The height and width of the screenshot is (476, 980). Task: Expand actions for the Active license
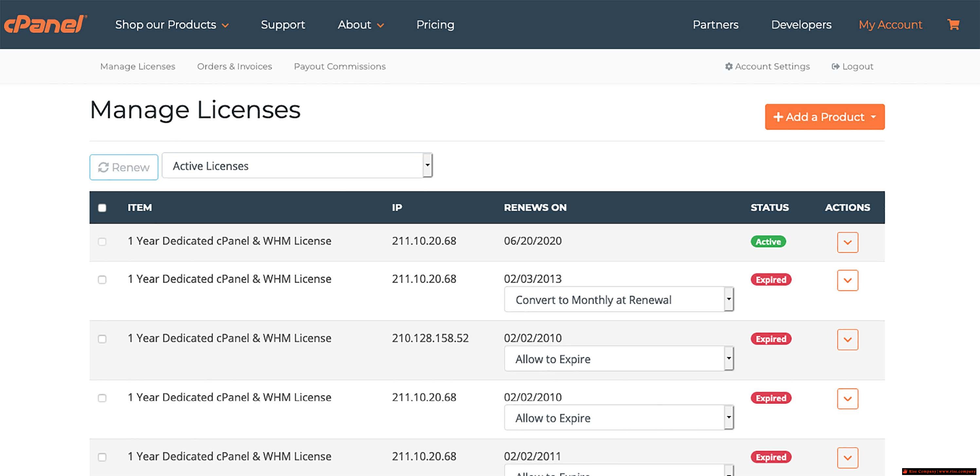848,242
